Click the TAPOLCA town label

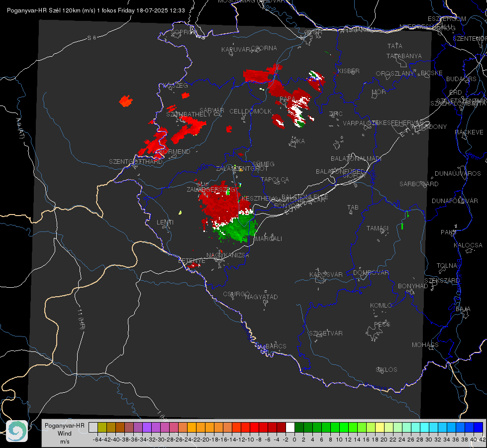point(275,179)
